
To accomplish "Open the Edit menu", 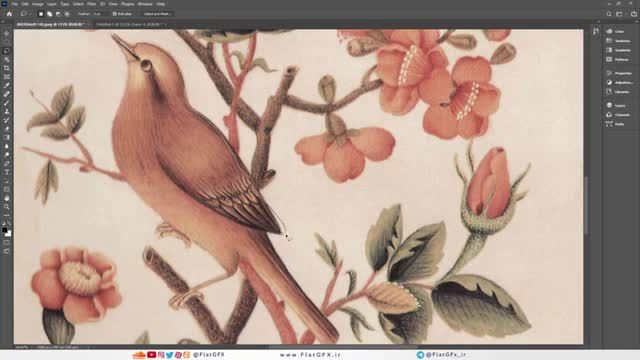I will coord(25,4).
